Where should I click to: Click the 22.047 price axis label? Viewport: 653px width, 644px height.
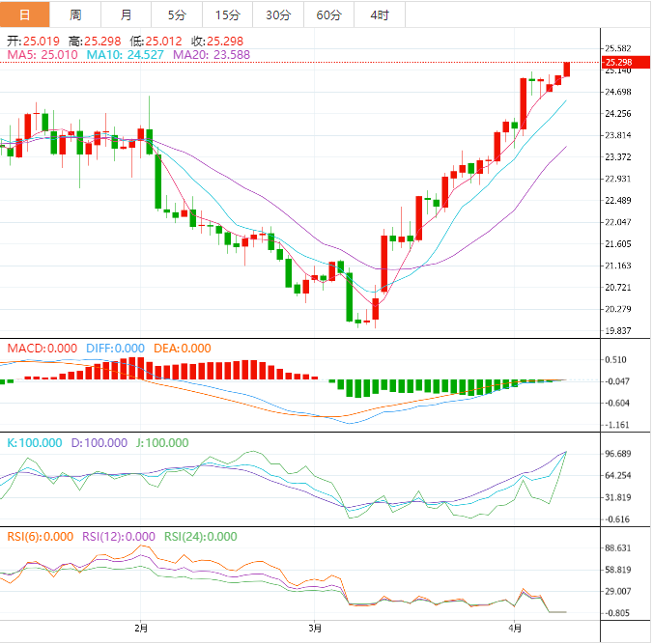[x=618, y=222]
